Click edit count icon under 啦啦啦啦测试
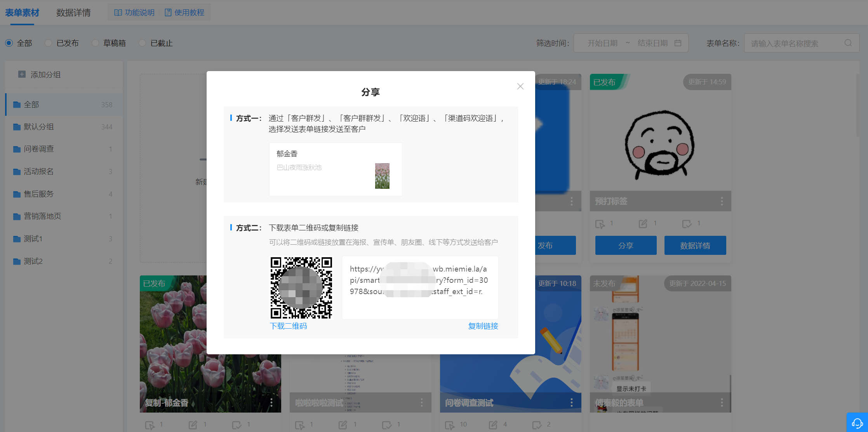 343,425
